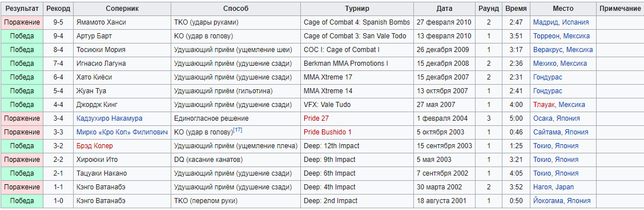Click the Турнир column header

click(357, 9)
